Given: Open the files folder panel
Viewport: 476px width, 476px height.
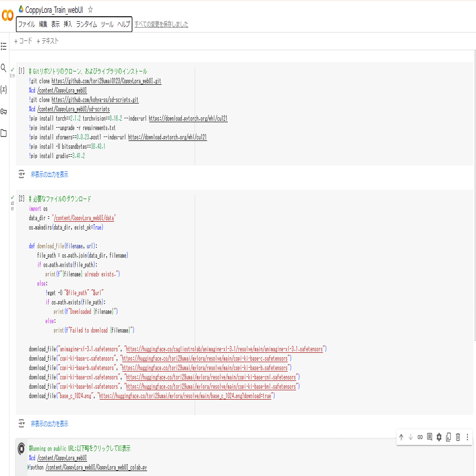Looking at the screenshot, I should click(3, 133).
